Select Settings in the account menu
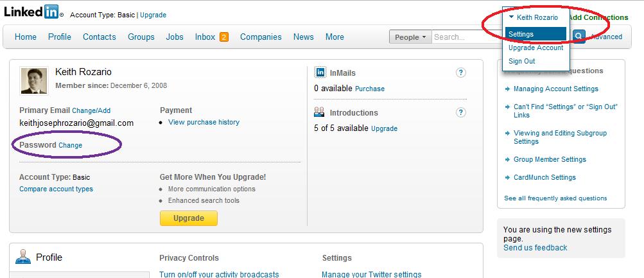The image size is (644, 278). point(535,34)
